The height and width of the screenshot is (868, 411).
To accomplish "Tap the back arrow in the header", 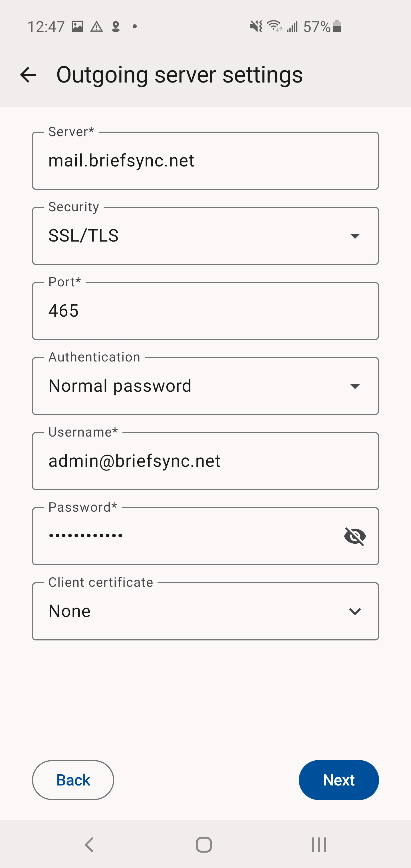I will (28, 75).
